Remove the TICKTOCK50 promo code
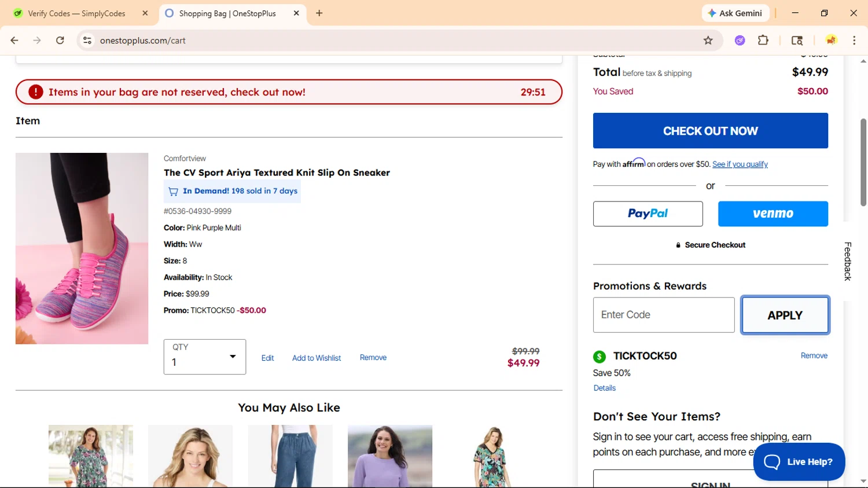The width and height of the screenshot is (868, 488). (814, 355)
